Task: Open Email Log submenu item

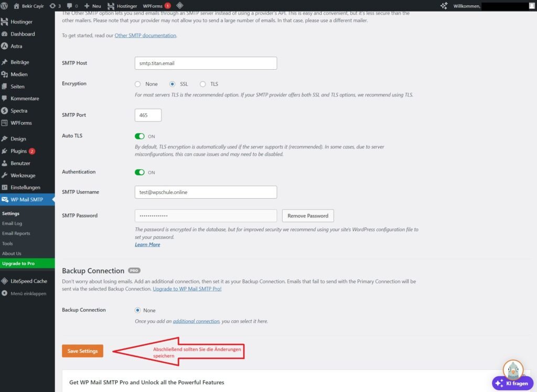Action: click(x=12, y=223)
